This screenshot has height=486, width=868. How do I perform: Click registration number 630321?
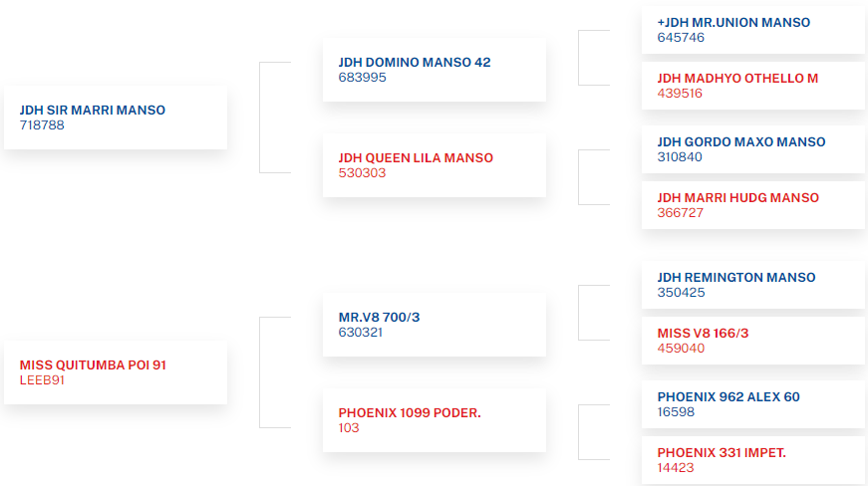361,333
